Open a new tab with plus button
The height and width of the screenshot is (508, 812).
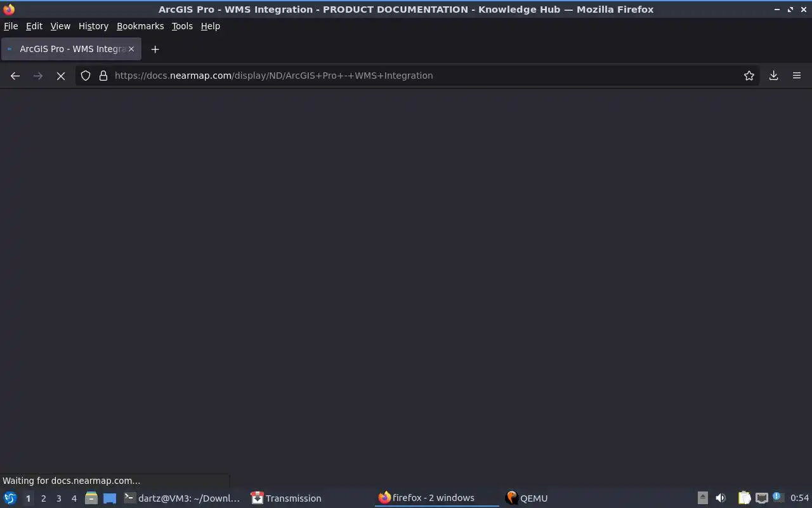tap(155, 49)
